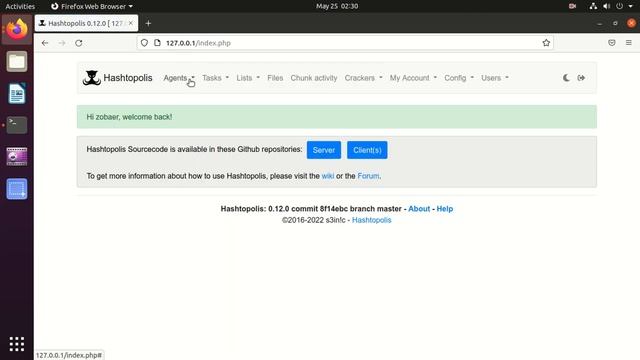
Task: Open Terminal from the dock
Action: (17, 125)
